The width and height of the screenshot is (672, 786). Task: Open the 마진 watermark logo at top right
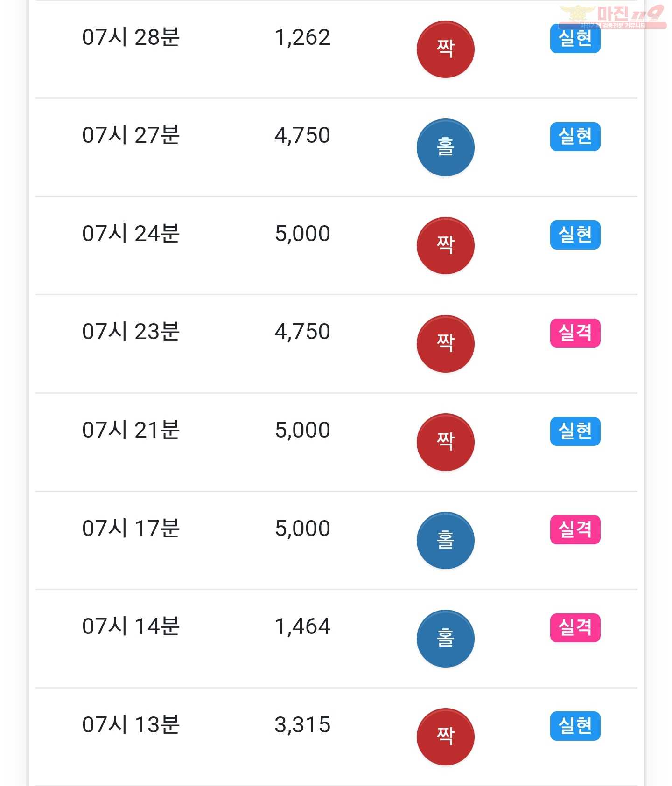(612, 17)
